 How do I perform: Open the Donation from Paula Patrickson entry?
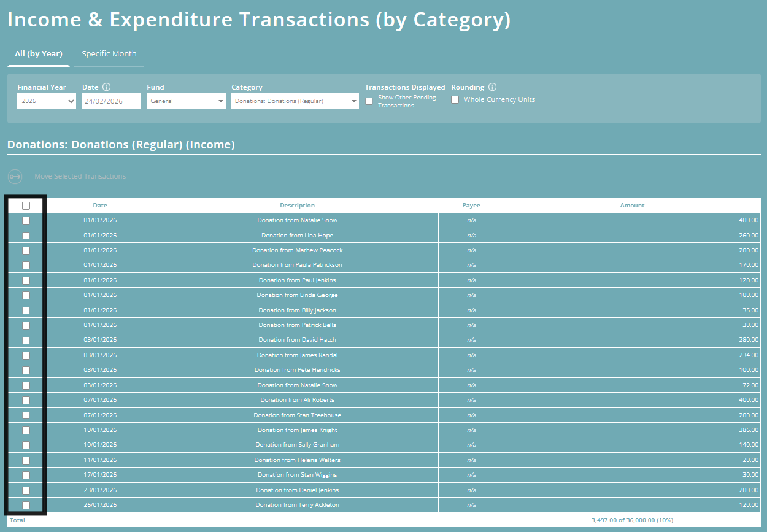[297, 265]
